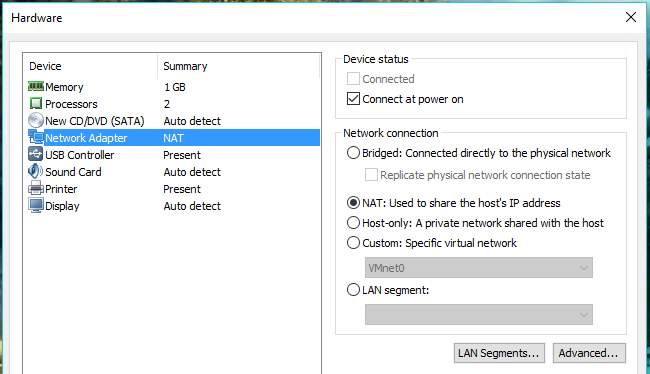Click Present summary for USB Controller
The width and height of the screenshot is (650, 374).
[182, 155]
